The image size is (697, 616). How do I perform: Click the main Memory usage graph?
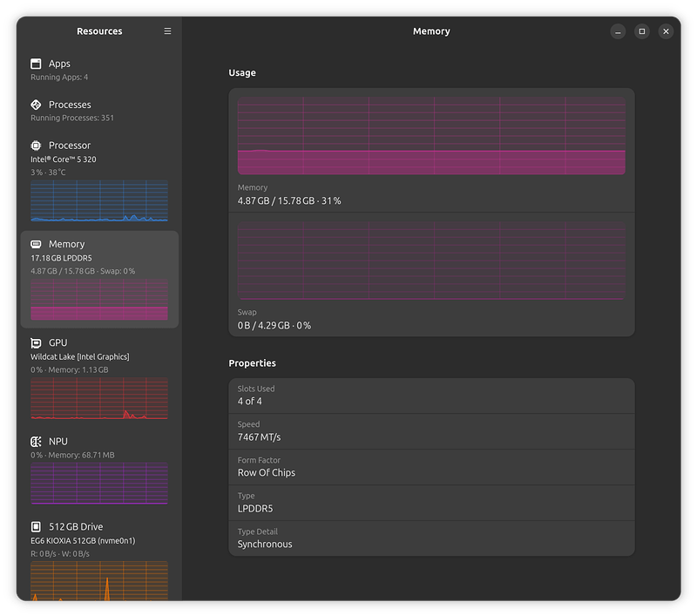click(431, 136)
